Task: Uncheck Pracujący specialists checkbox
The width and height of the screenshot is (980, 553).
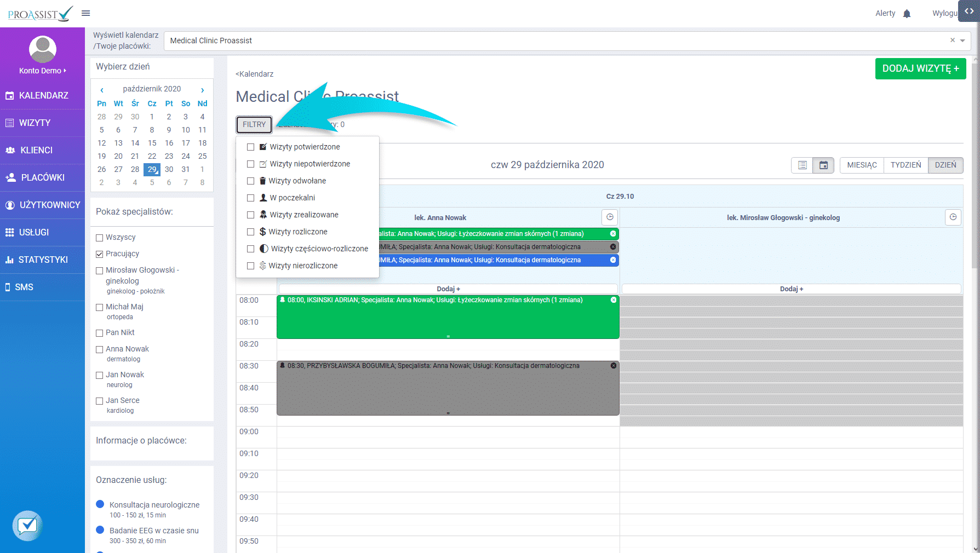Action: click(99, 254)
